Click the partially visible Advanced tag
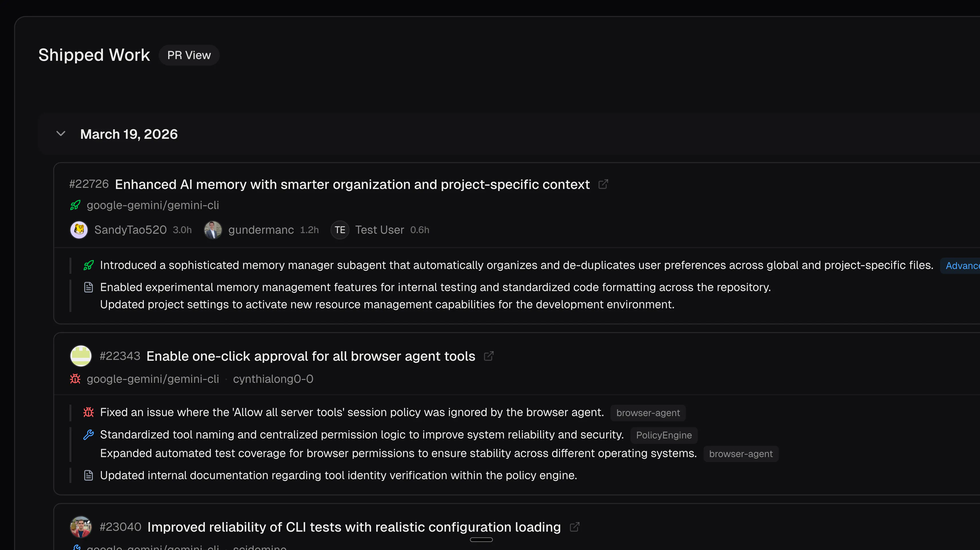980x550 pixels. click(x=960, y=266)
